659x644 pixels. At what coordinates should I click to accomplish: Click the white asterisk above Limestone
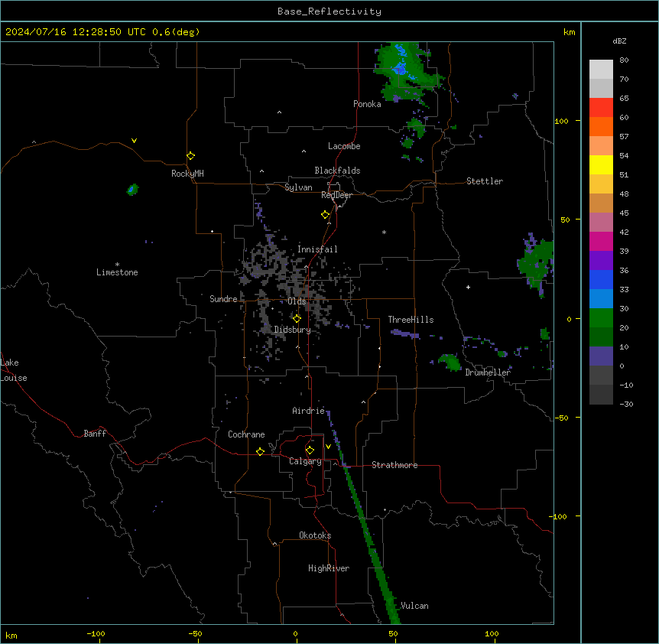117,265
